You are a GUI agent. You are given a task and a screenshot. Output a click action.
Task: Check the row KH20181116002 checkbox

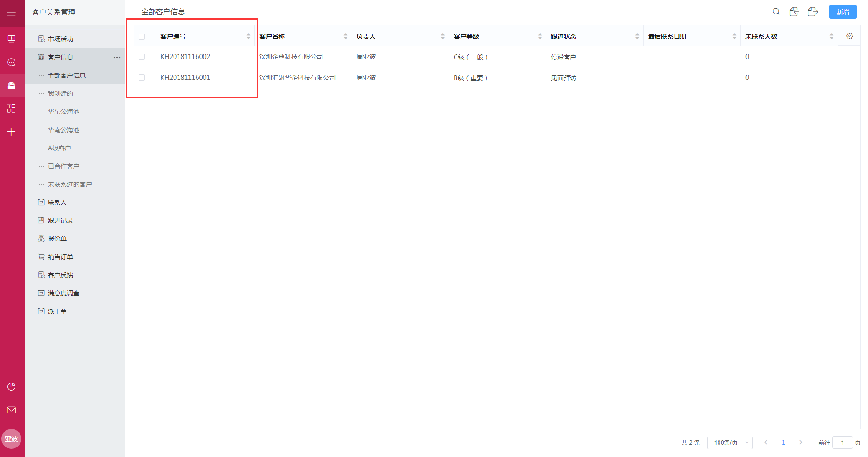(142, 57)
